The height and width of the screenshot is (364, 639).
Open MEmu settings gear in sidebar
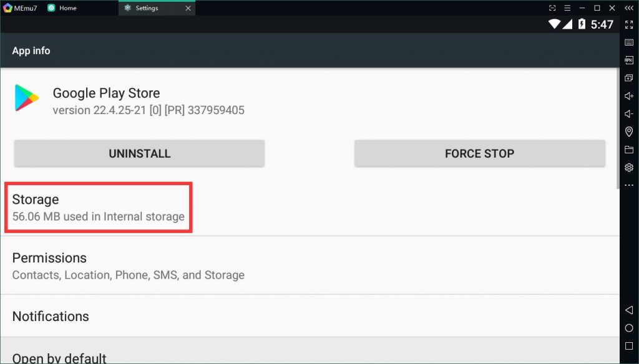[x=629, y=168]
